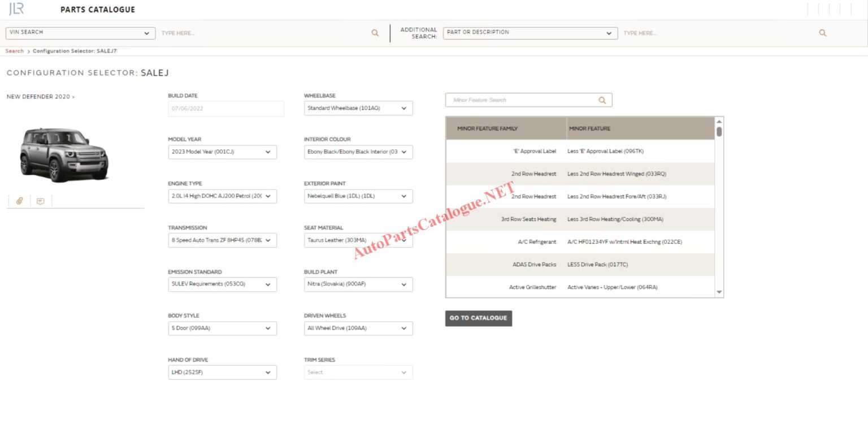Click the NEW DEFENDER 2020 link
The height and width of the screenshot is (441, 868).
coord(41,97)
